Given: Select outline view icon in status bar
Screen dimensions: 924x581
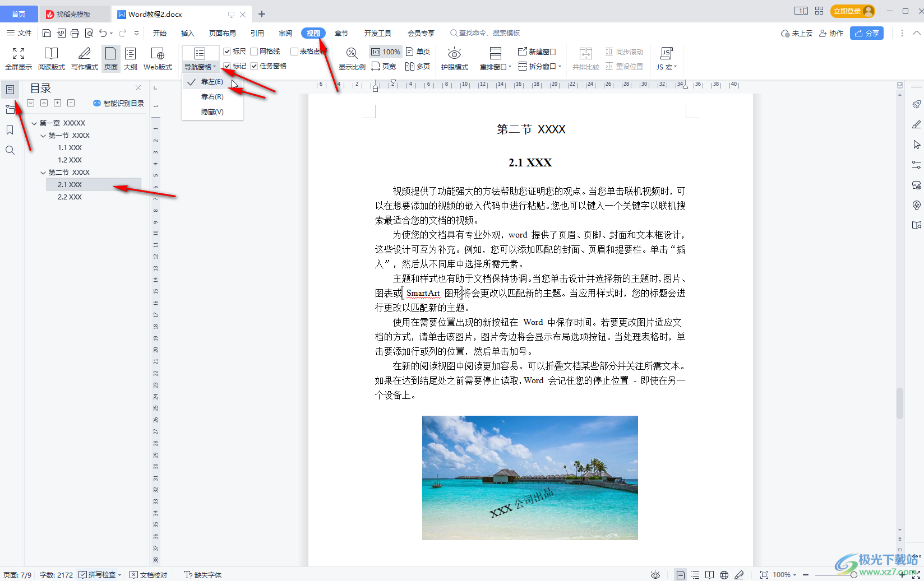Looking at the screenshot, I should 695,575.
